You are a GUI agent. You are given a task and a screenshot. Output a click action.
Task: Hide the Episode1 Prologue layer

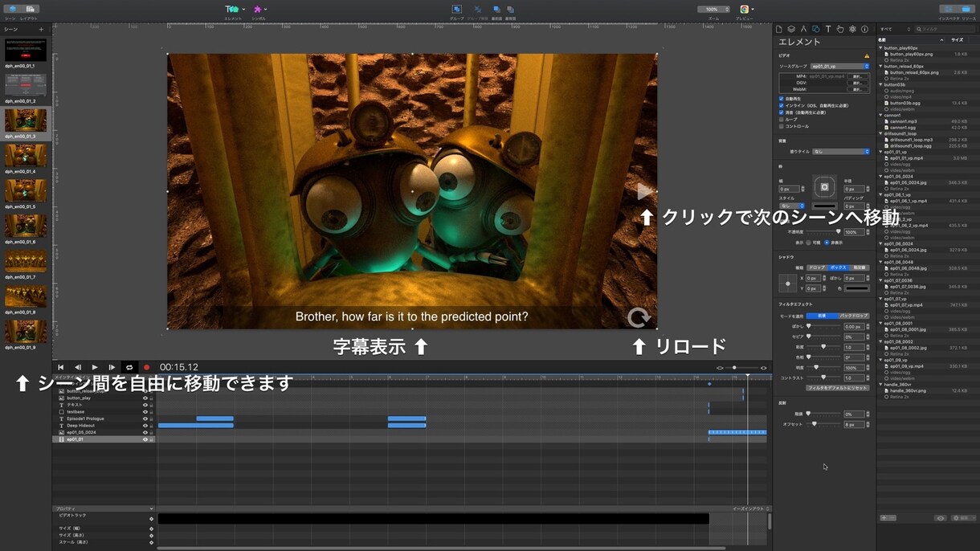(145, 418)
